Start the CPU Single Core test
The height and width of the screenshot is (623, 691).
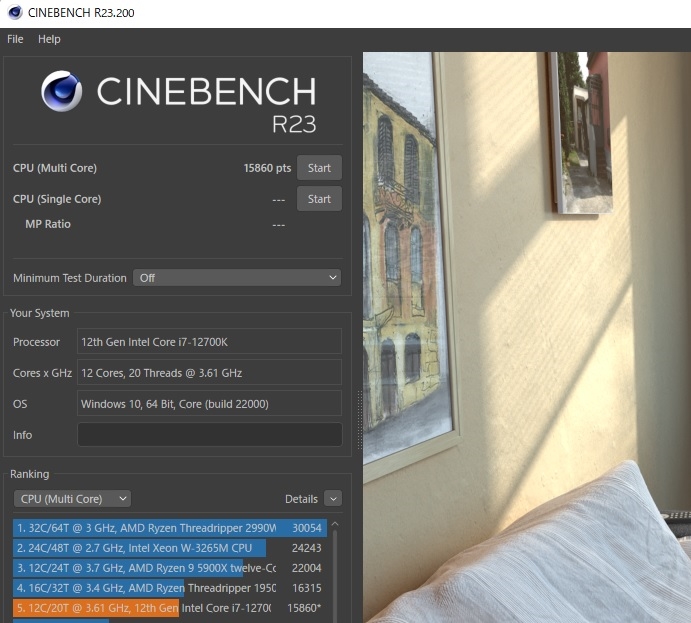(x=319, y=199)
